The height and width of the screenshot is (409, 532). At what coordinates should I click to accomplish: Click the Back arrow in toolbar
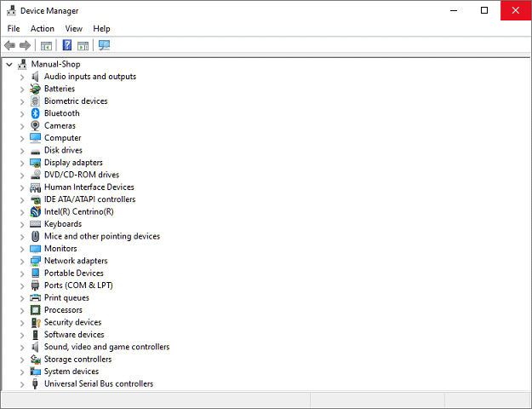pos(9,45)
